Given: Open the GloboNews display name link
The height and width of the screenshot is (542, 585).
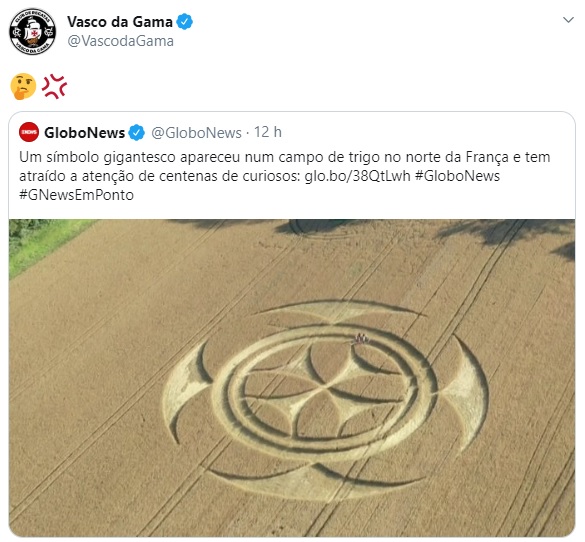Looking at the screenshot, I should click(84, 132).
